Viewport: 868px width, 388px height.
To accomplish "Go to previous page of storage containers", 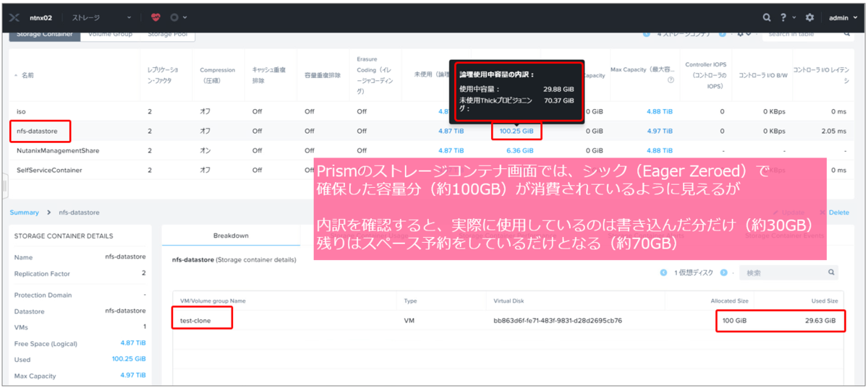I will coord(646,34).
